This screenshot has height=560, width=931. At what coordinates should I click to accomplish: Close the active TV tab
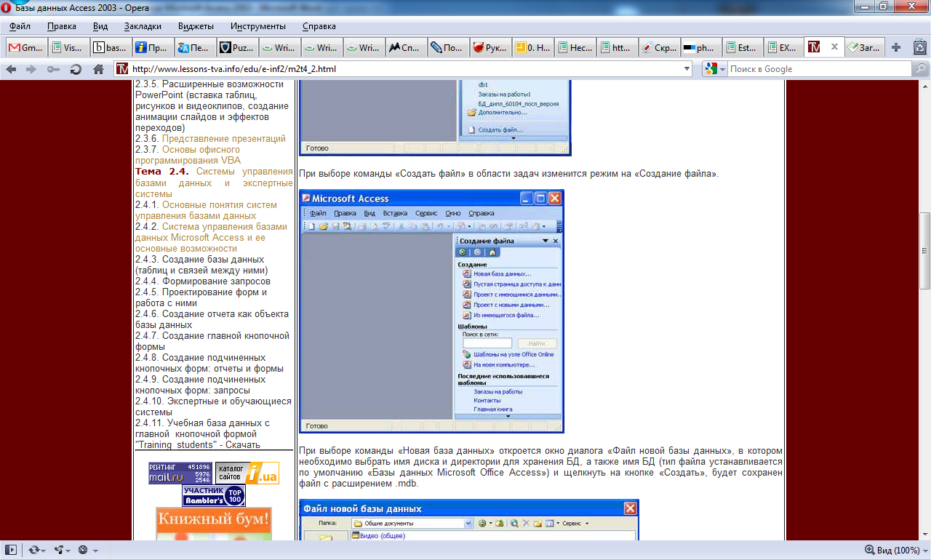point(834,47)
